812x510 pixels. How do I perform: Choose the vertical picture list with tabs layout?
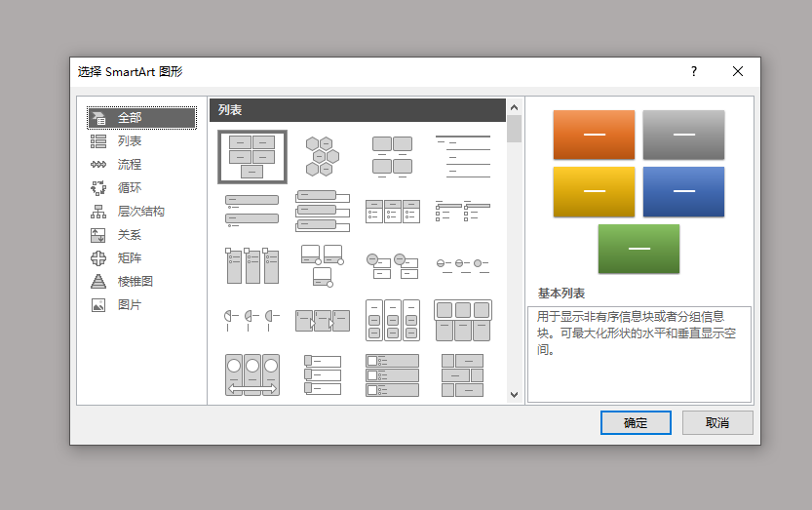point(323,374)
